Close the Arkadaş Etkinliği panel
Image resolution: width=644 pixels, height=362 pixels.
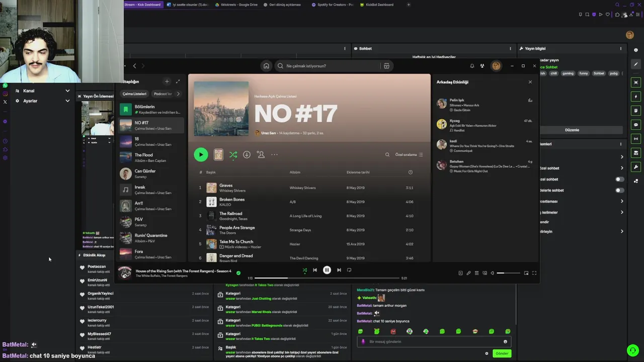coord(530,82)
